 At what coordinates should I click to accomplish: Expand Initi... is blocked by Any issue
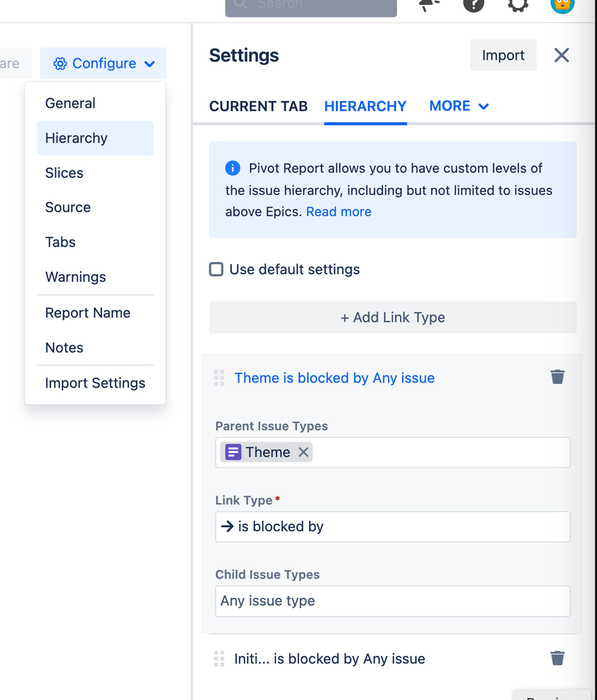(x=329, y=659)
